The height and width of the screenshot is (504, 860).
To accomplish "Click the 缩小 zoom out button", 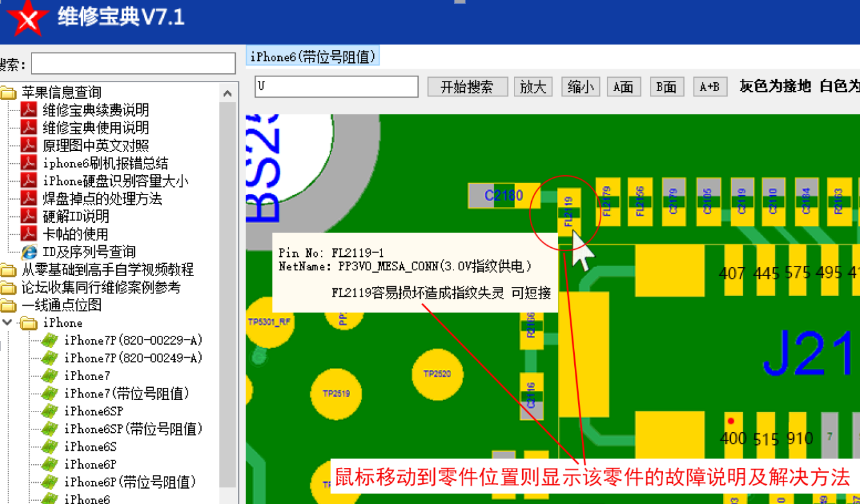I will [x=581, y=87].
